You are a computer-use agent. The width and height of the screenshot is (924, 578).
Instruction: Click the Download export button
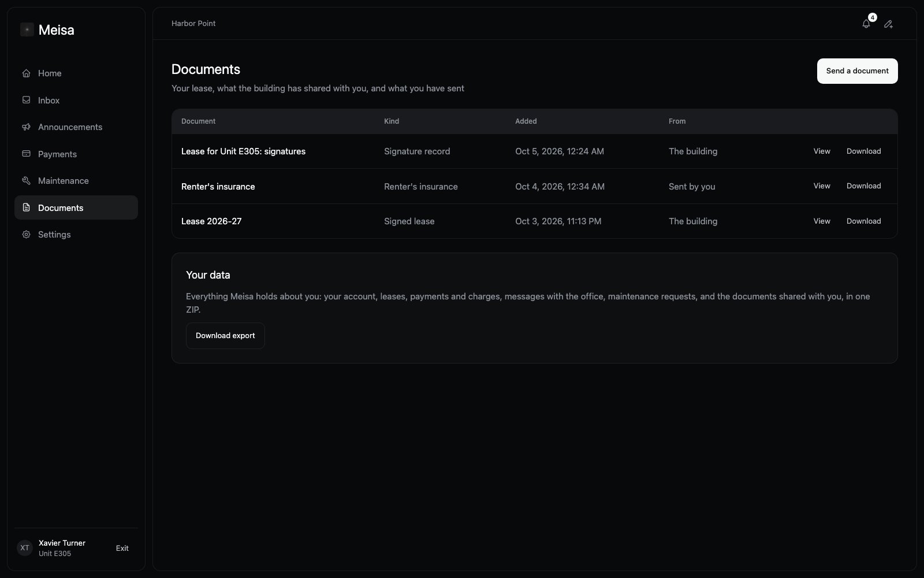point(225,336)
